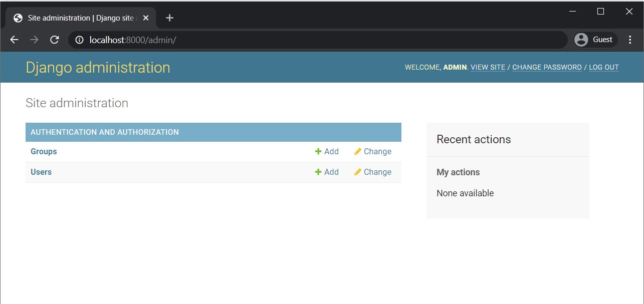Open the Groups model link

click(x=44, y=152)
